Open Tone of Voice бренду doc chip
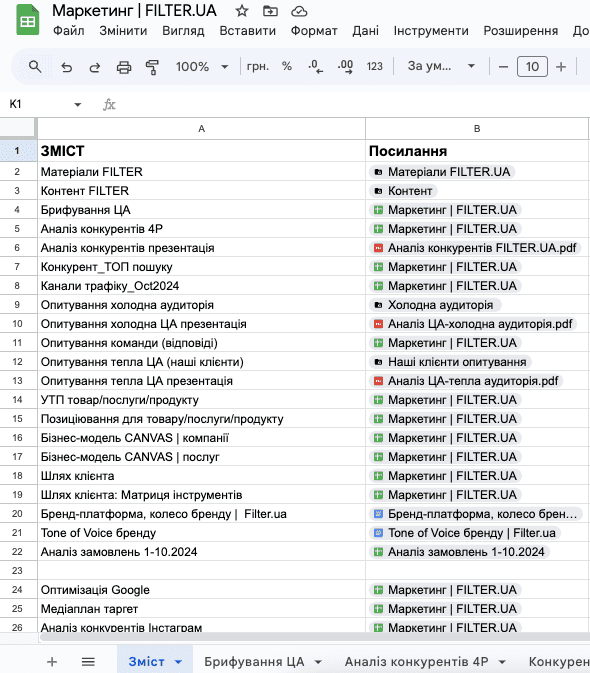 (465, 533)
